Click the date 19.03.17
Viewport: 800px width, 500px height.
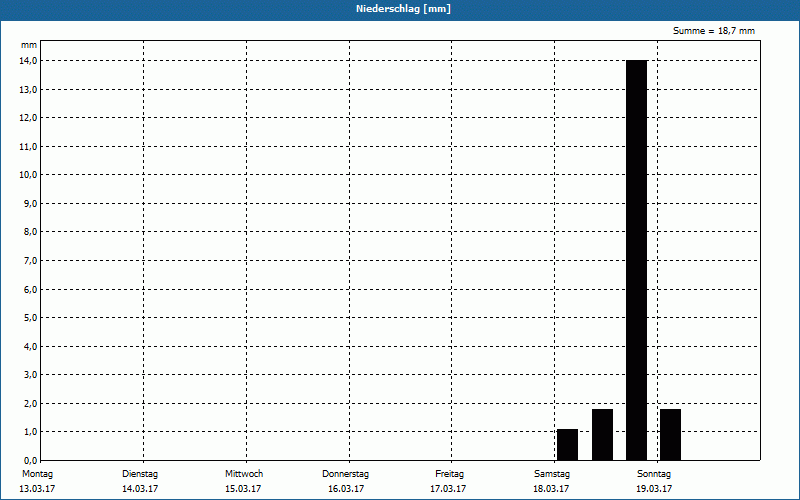coord(654,489)
